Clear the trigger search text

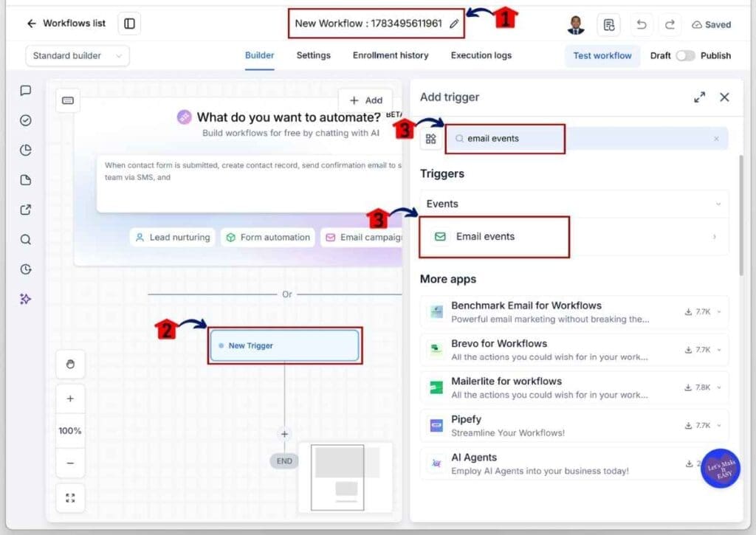(x=716, y=139)
